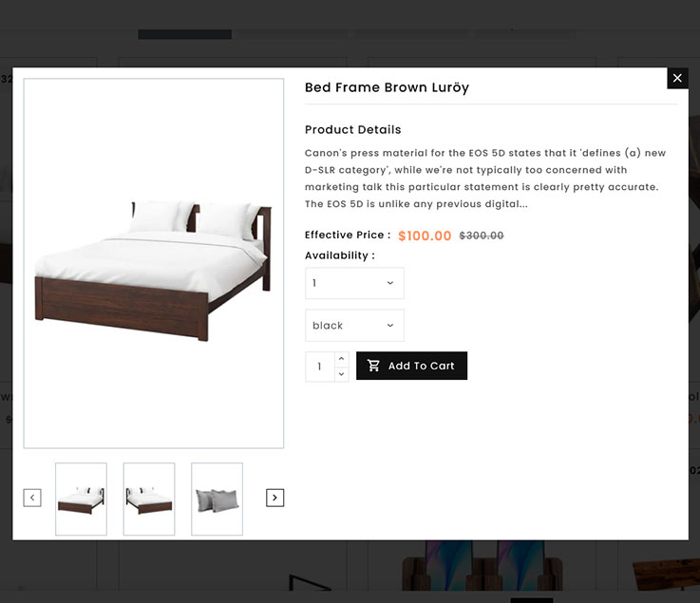This screenshot has width=700, height=603.
Task: Select the first bed thumbnail
Action: 81,499
